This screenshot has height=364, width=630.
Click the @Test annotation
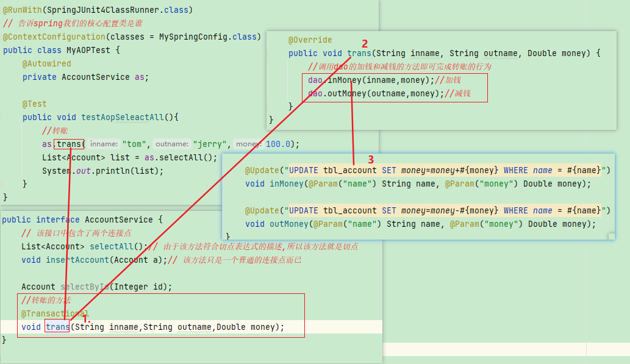[x=35, y=104]
